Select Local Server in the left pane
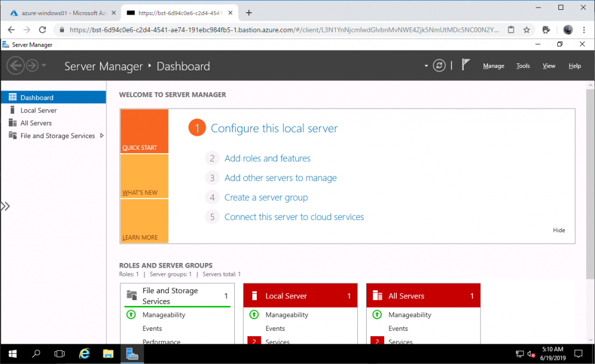The width and height of the screenshot is (595, 364). [x=53, y=110]
